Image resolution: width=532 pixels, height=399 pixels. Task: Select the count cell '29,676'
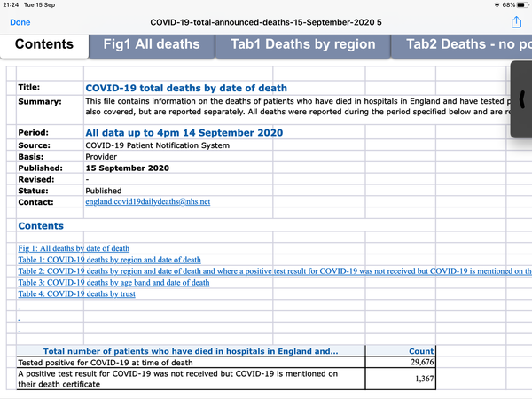401,362
